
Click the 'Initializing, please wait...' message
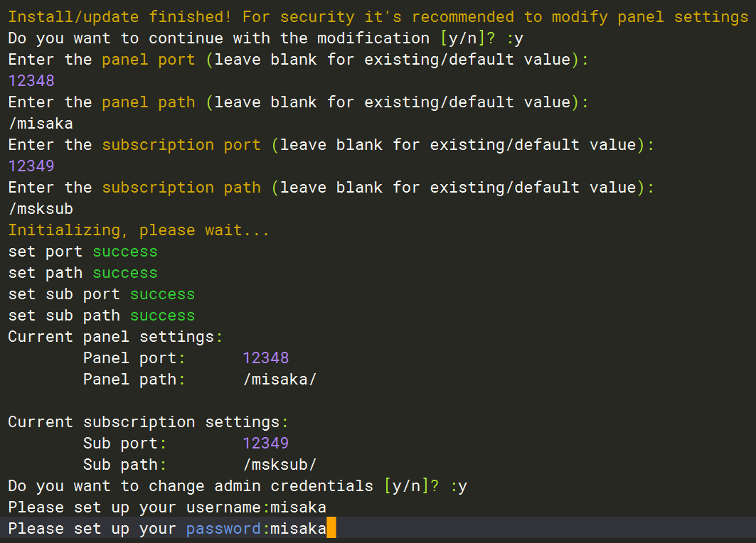pyautogui.click(x=139, y=230)
